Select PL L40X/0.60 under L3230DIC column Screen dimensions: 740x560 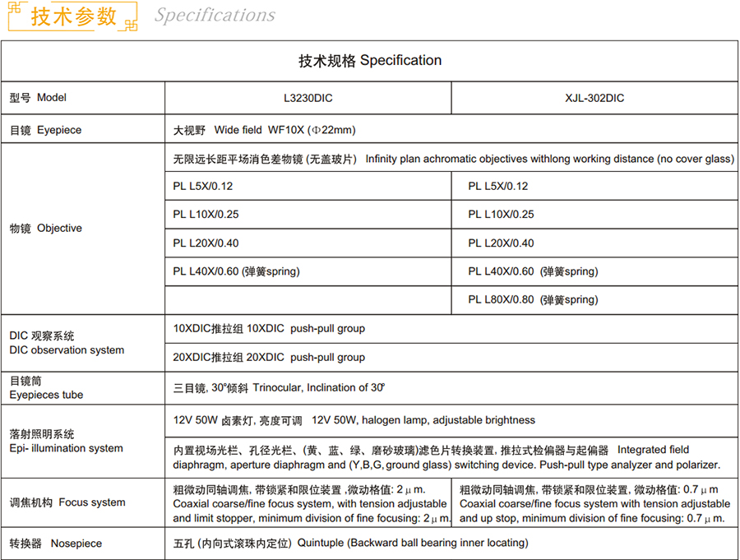coord(236,271)
